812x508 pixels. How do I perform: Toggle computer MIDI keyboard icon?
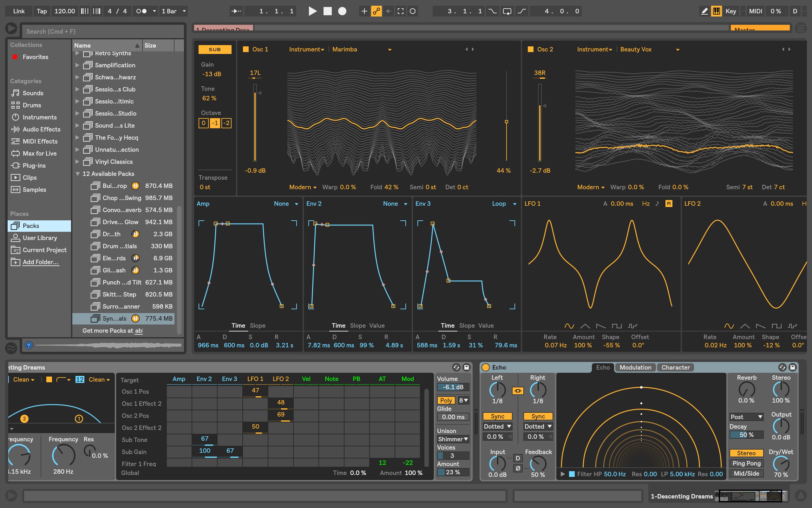(x=717, y=11)
